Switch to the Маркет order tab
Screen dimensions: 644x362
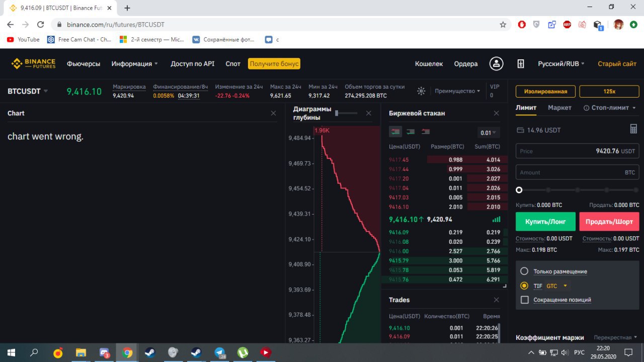tap(559, 108)
